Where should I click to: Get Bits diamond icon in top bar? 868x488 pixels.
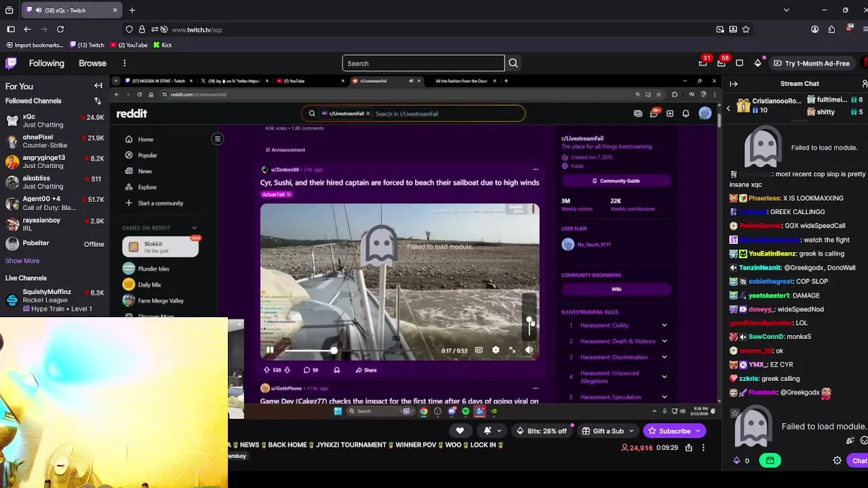coord(758,63)
